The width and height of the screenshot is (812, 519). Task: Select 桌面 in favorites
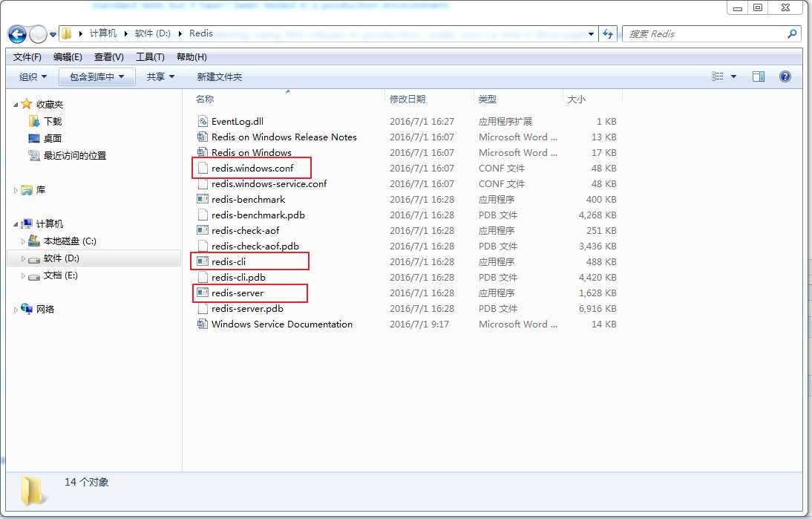(x=53, y=138)
